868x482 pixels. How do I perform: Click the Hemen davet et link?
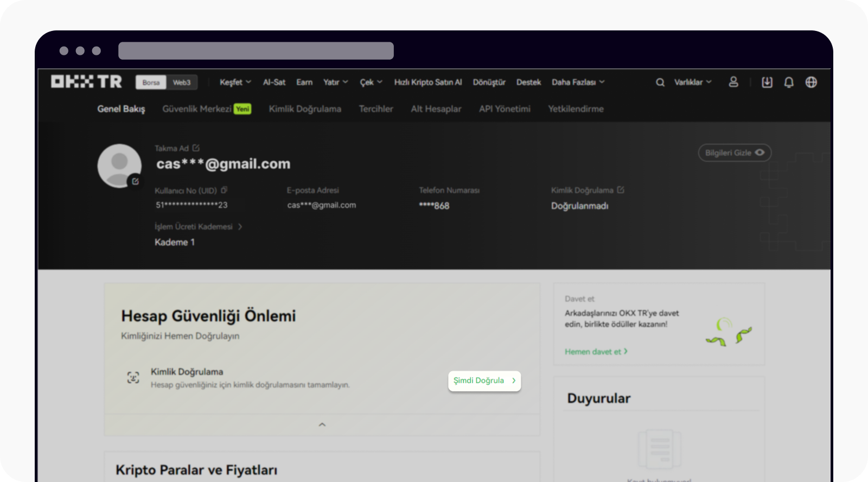596,352
